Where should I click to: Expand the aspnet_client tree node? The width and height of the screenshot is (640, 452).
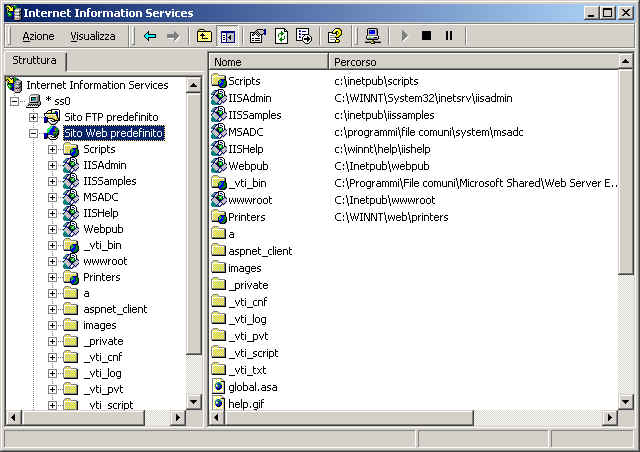52,309
